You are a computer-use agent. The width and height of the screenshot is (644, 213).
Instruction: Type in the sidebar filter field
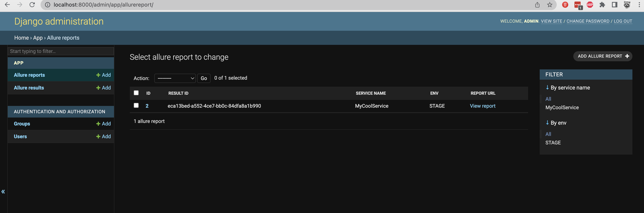point(61,51)
